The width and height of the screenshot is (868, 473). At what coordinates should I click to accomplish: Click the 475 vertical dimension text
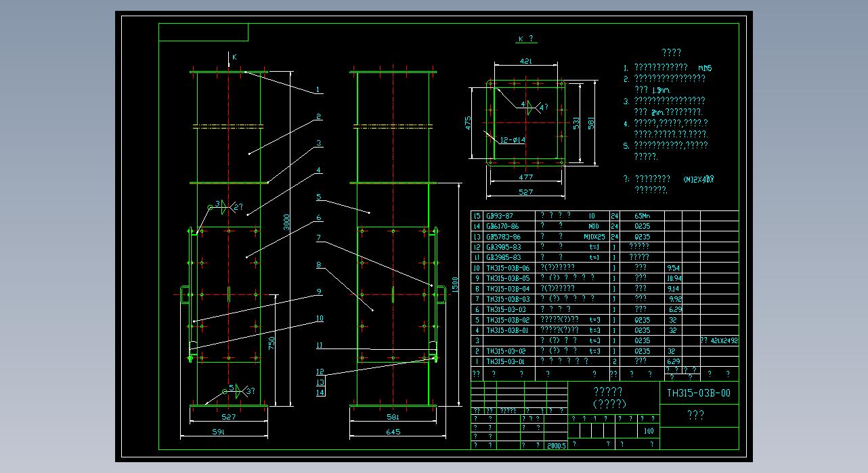tap(469, 122)
